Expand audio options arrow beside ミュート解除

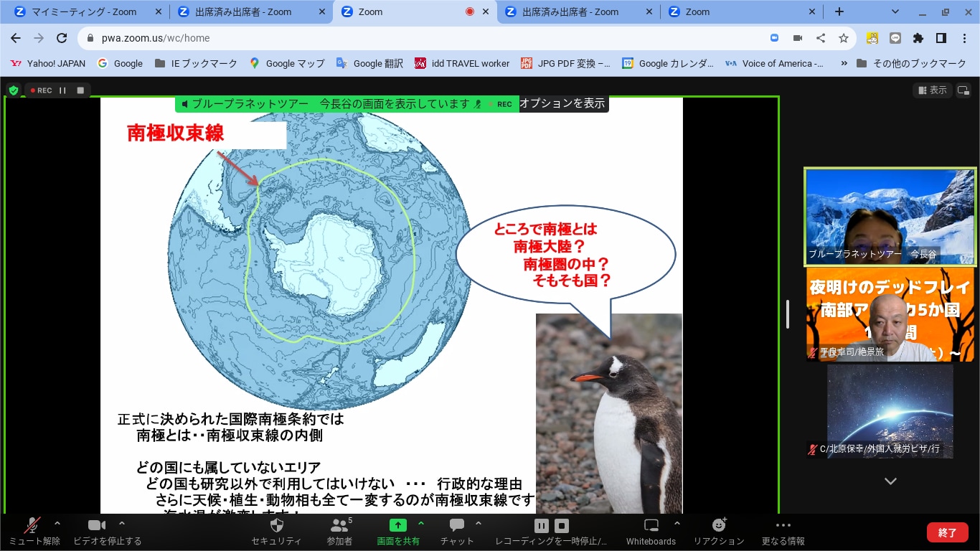[57, 524]
